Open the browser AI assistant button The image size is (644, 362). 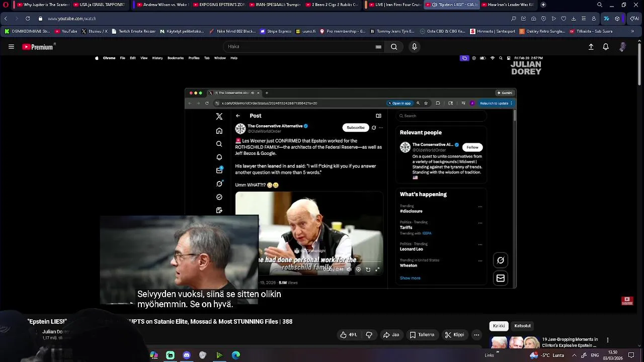point(634,19)
